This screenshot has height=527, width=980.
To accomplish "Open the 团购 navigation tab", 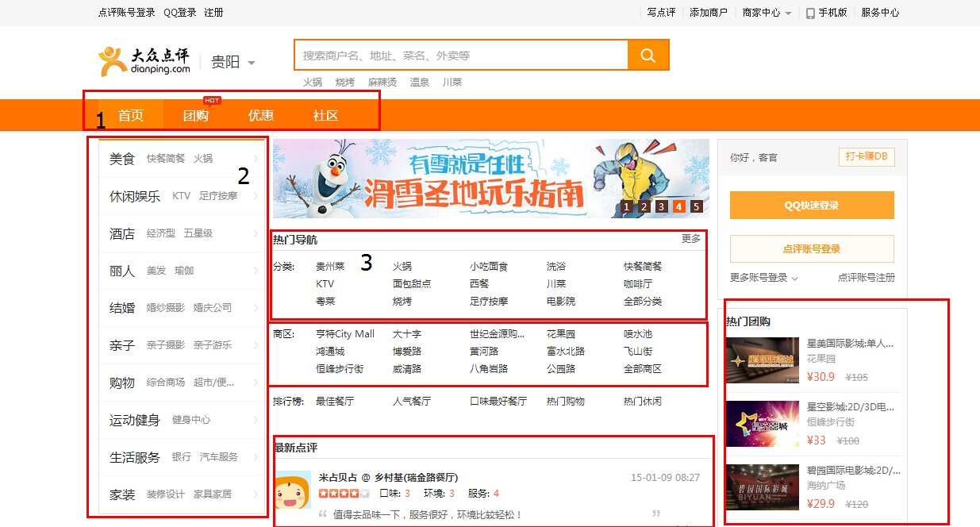I will (x=196, y=115).
